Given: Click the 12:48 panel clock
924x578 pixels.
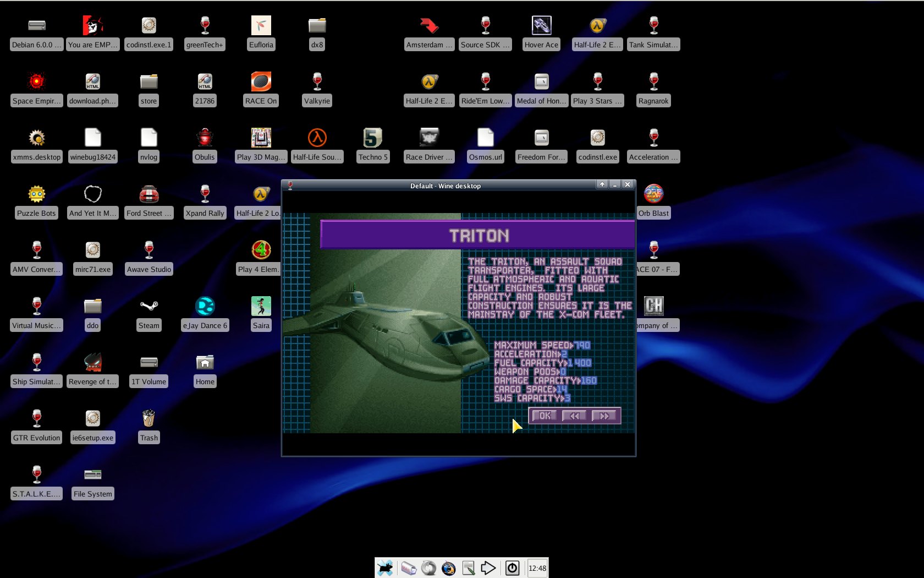Looking at the screenshot, I should click(x=537, y=568).
